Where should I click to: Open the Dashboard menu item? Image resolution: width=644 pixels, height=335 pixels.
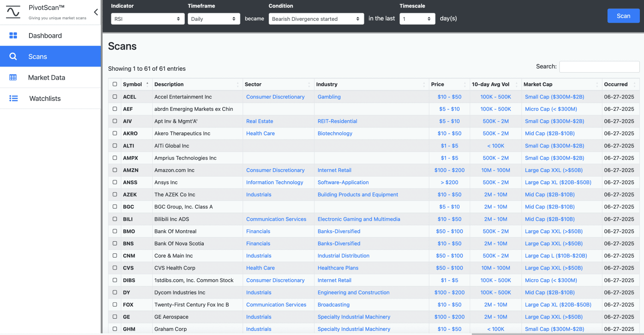click(x=50, y=36)
